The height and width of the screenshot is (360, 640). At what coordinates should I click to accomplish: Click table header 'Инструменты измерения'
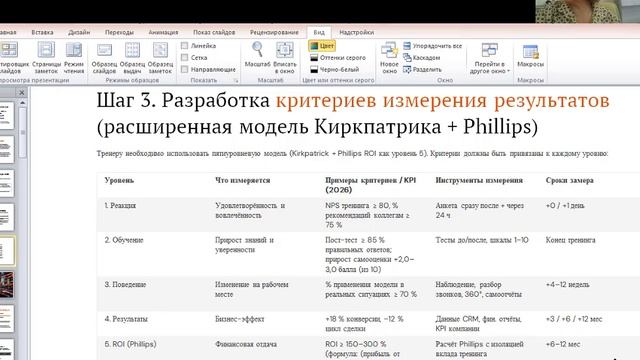(x=479, y=180)
